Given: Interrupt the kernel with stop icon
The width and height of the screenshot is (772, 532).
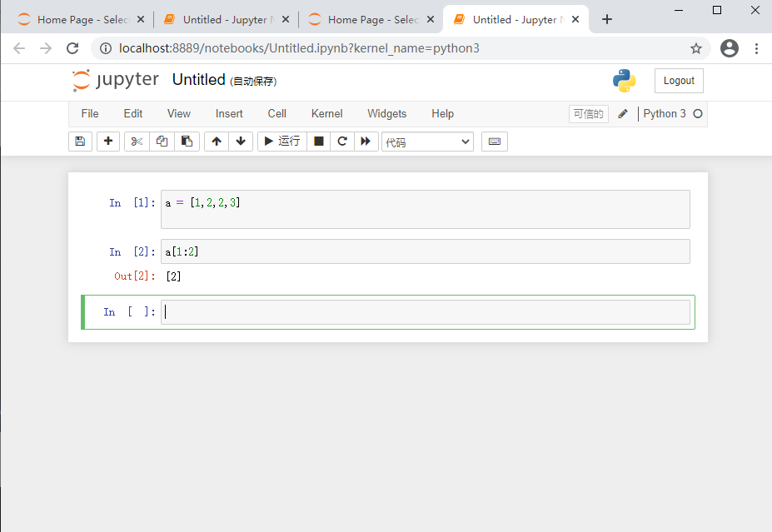Looking at the screenshot, I should point(318,142).
